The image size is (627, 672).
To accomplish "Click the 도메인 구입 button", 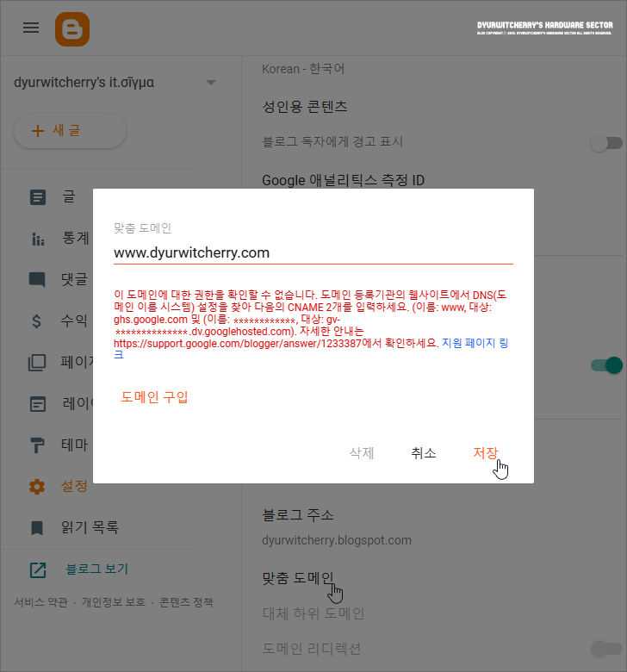I will tap(155, 397).
